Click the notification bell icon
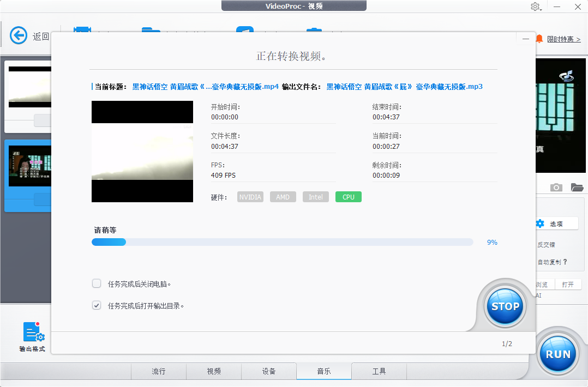The width and height of the screenshot is (588, 387). click(539, 38)
